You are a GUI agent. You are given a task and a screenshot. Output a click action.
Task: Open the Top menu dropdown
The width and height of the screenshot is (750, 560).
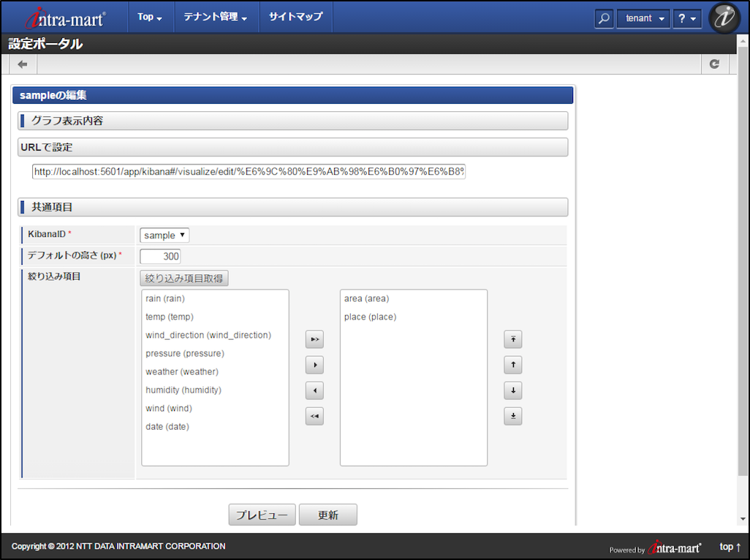(x=150, y=18)
